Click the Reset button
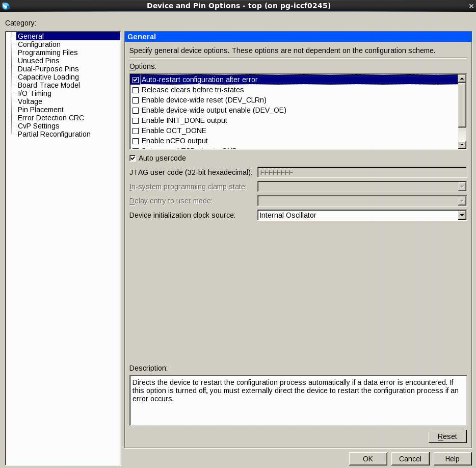 coord(447,436)
